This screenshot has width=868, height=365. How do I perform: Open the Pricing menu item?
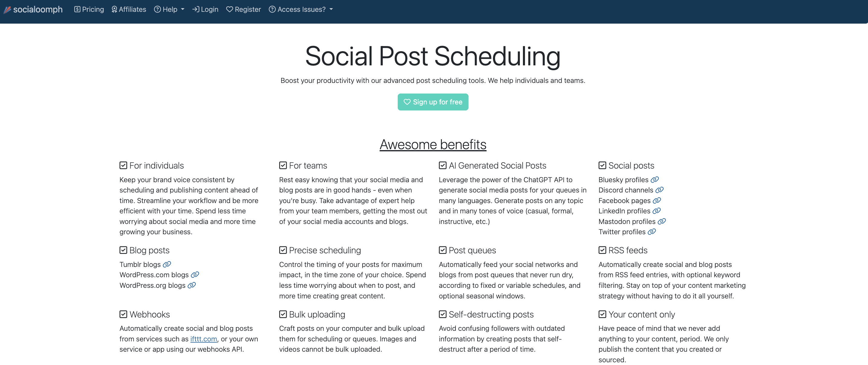coord(89,9)
